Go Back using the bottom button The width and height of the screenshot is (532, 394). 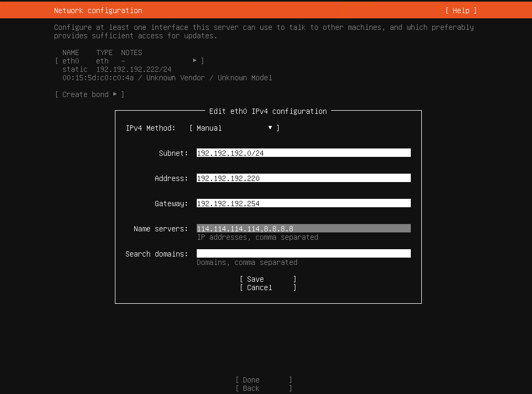(263, 388)
